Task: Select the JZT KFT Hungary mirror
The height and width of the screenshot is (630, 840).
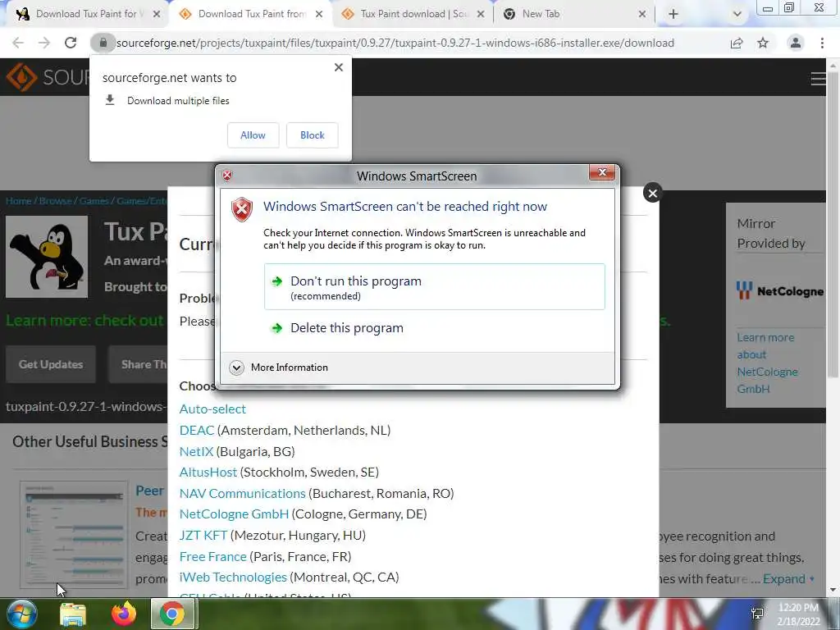Action: coord(203,535)
